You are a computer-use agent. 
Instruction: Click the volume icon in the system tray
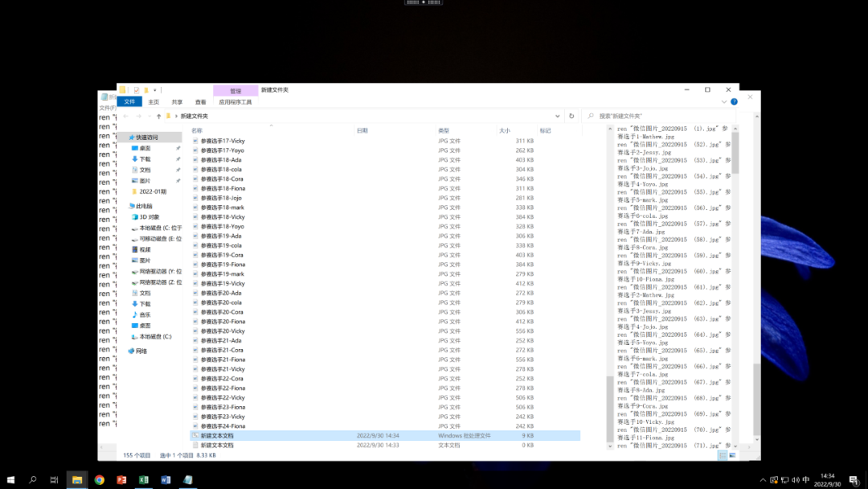pyautogui.click(x=796, y=480)
